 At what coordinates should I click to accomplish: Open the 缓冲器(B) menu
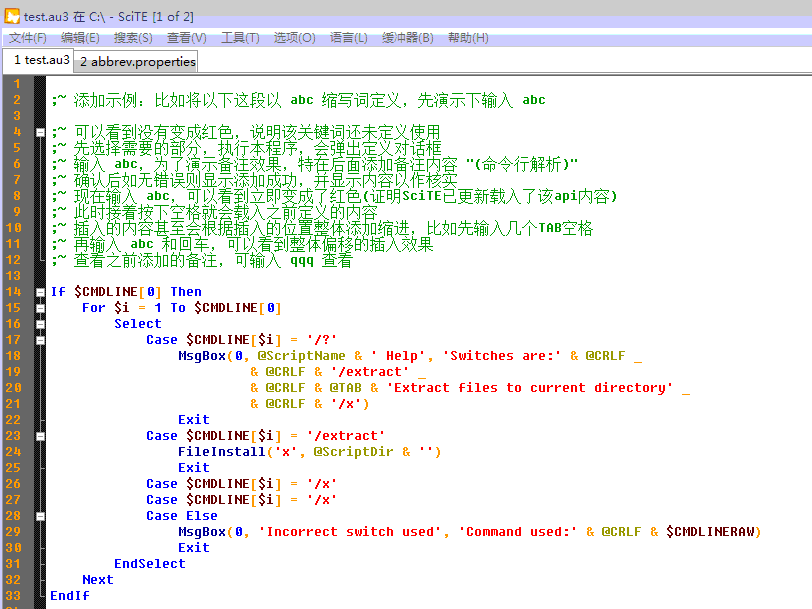tap(408, 38)
